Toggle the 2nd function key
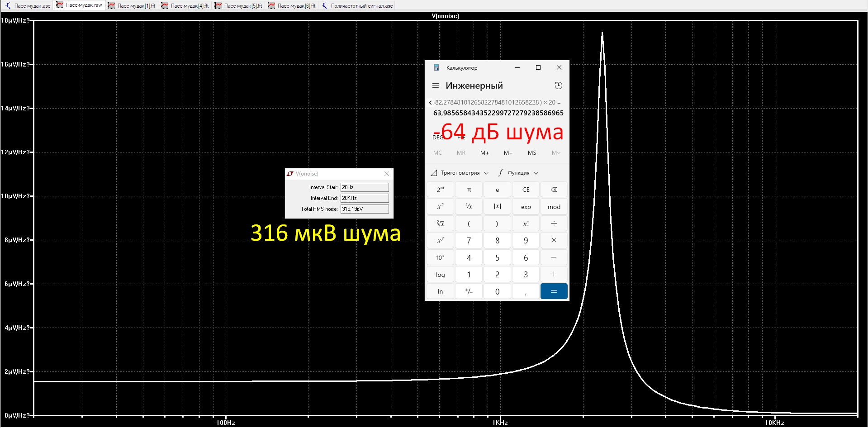The height and width of the screenshot is (428, 868). (440, 190)
